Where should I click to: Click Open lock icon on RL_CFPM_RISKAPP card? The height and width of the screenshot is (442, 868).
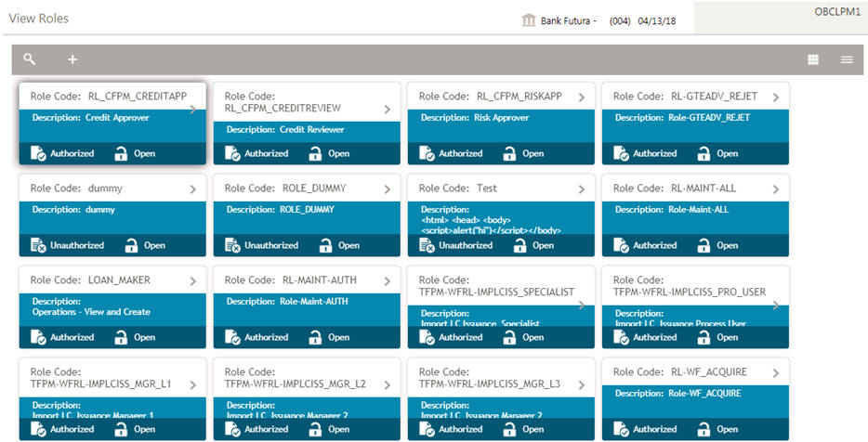pos(509,153)
